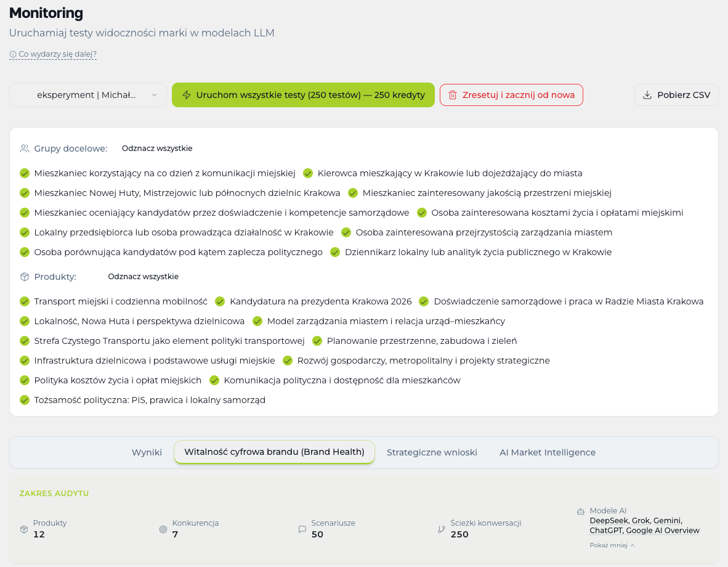Toggle Infrastruktura dzielnicowa i podstawowe usługi
Viewport: 728px width, 567px height.
tap(25, 361)
